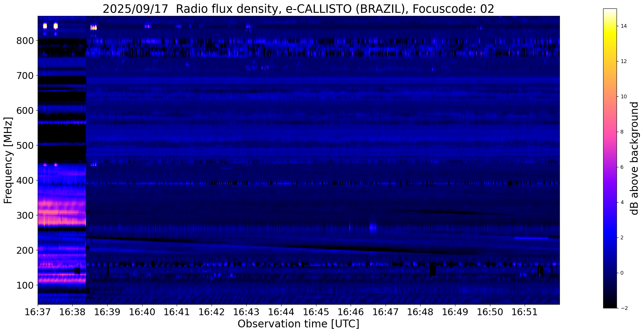Click the 16:48 time tick label
Screen dimensions: 644x333
tap(421, 312)
